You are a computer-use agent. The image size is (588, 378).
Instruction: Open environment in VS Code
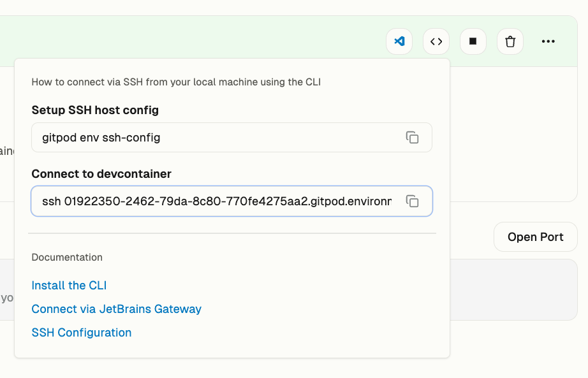(399, 41)
